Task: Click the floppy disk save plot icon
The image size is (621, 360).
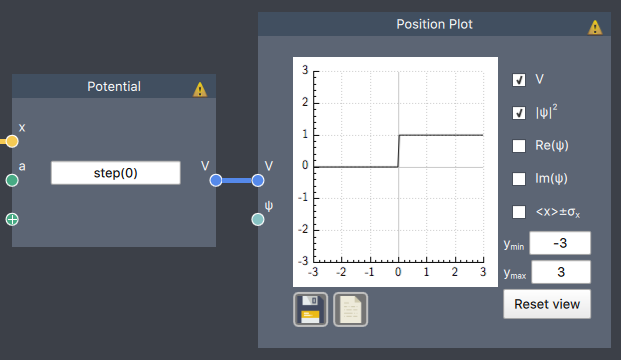Action: tap(310, 309)
